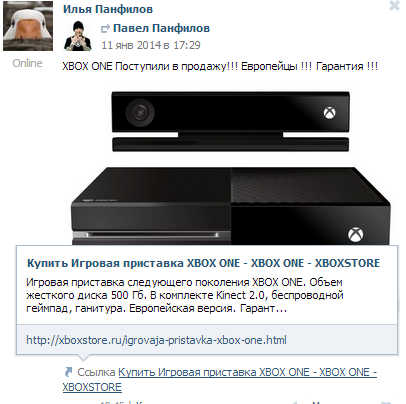Open Илья Панфилов's goose avatar photo
406x404 pixels.
pyautogui.click(x=28, y=26)
